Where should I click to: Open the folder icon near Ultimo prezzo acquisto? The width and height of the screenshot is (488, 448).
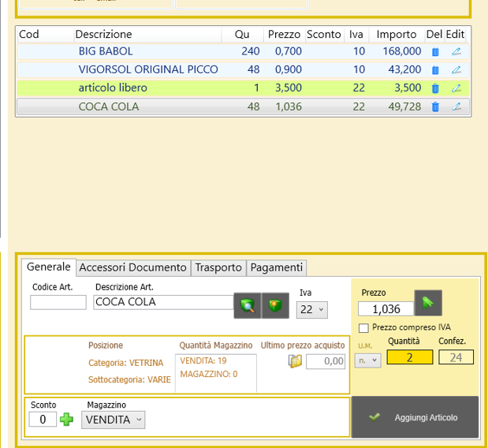tap(295, 361)
